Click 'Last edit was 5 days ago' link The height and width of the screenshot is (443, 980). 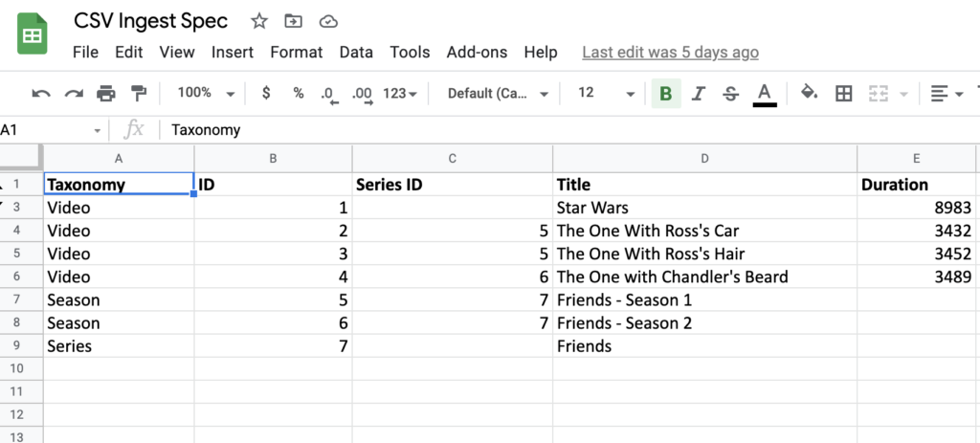click(670, 52)
